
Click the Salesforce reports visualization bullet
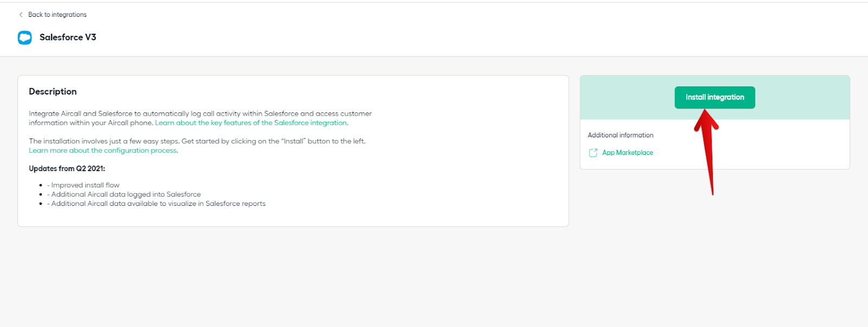pyautogui.click(x=156, y=204)
